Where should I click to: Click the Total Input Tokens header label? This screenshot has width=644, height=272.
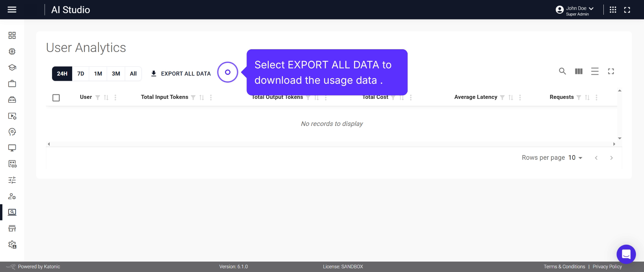[x=164, y=97]
